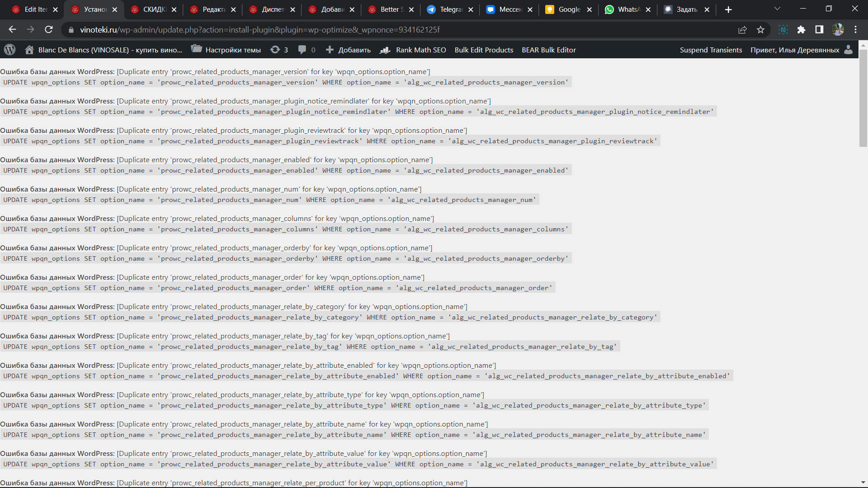Click the manager_plugin_reviewtrack UPDATE query line
Viewport: 868px width, 488px height.
(x=330, y=141)
